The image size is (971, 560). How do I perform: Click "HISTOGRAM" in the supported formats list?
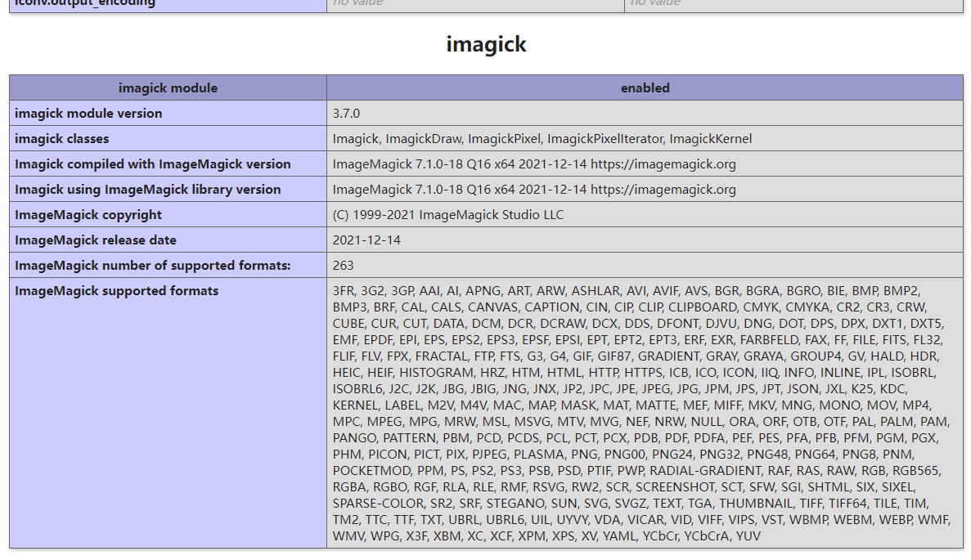[x=434, y=373]
